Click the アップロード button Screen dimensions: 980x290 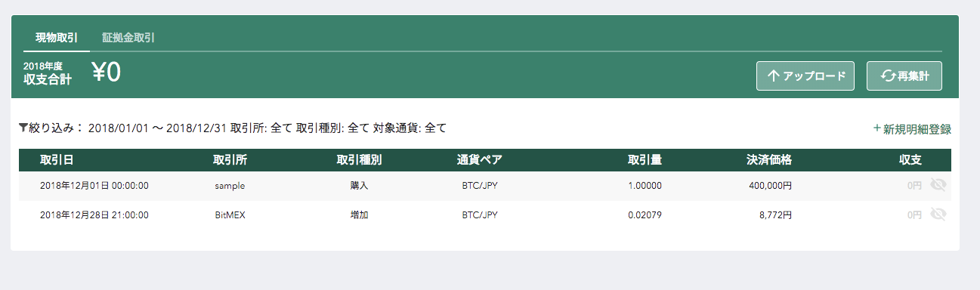(805, 76)
